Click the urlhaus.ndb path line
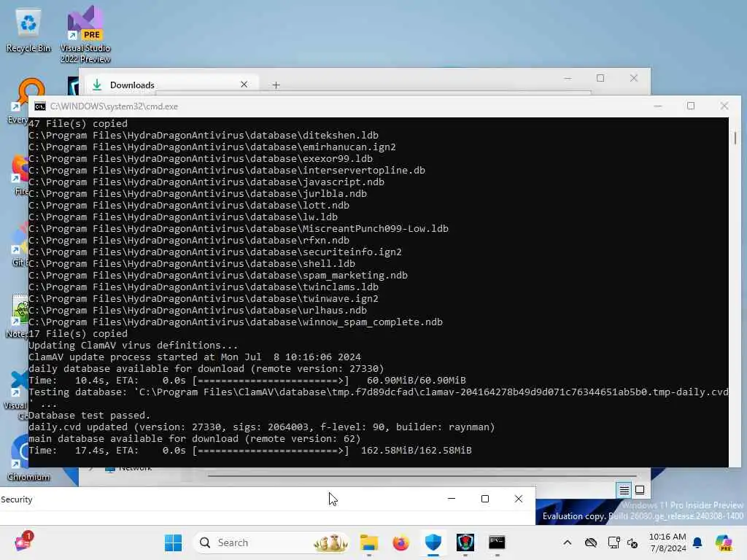This screenshot has height=560, width=747. click(x=198, y=311)
